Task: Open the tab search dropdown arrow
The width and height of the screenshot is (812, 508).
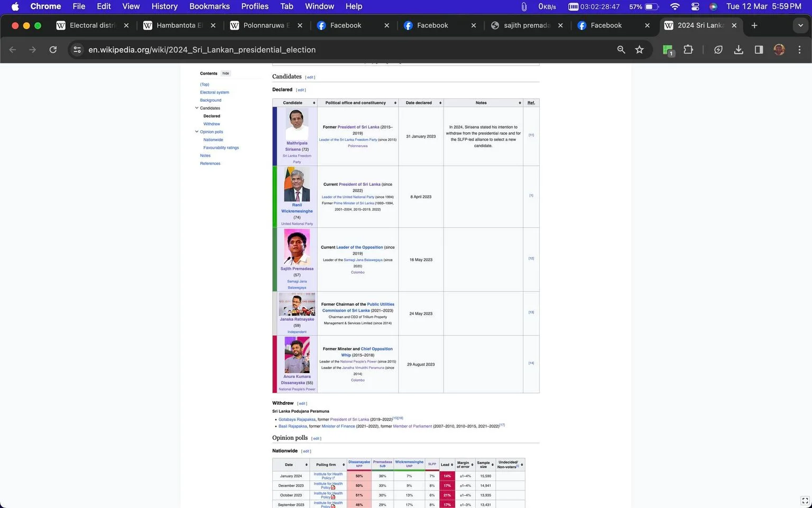Action: tap(800, 25)
